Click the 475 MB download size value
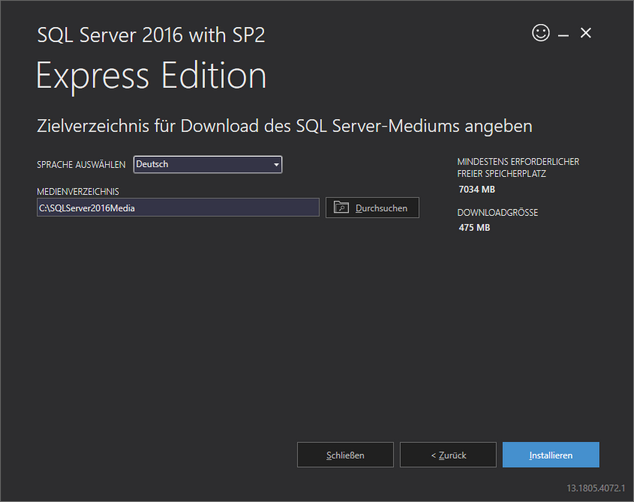The image size is (634, 502). 474,228
